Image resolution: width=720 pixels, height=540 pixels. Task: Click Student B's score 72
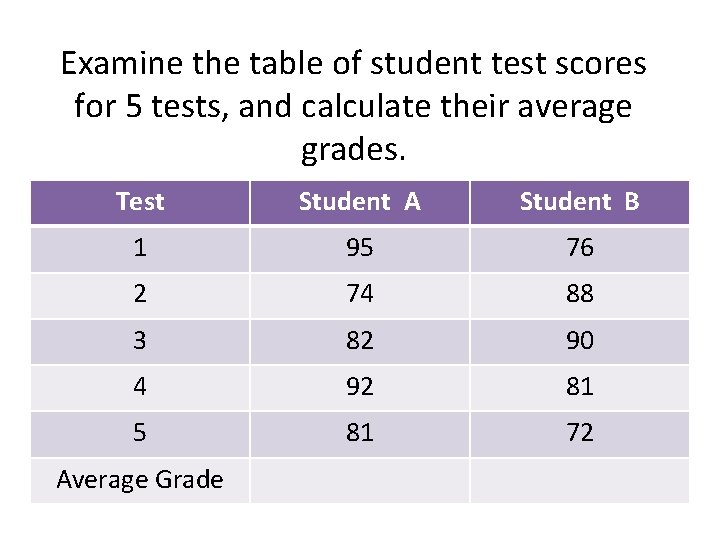[x=579, y=433]
